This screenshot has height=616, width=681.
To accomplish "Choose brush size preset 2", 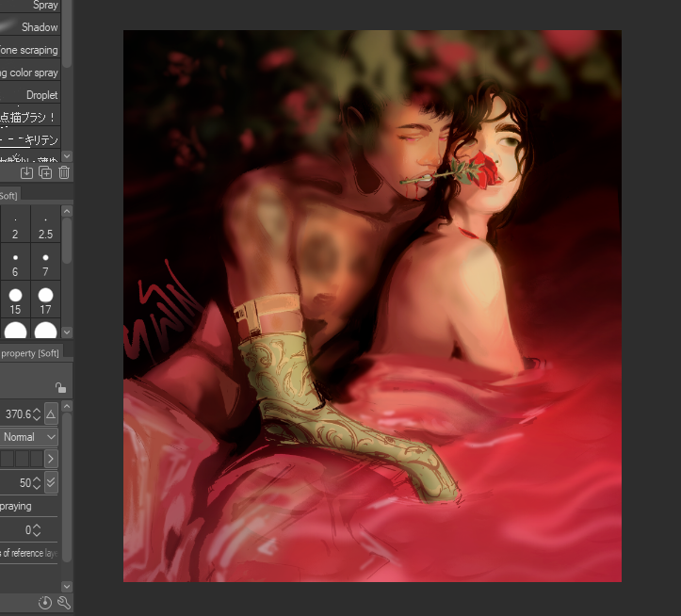I will click(x=15, y=224).
